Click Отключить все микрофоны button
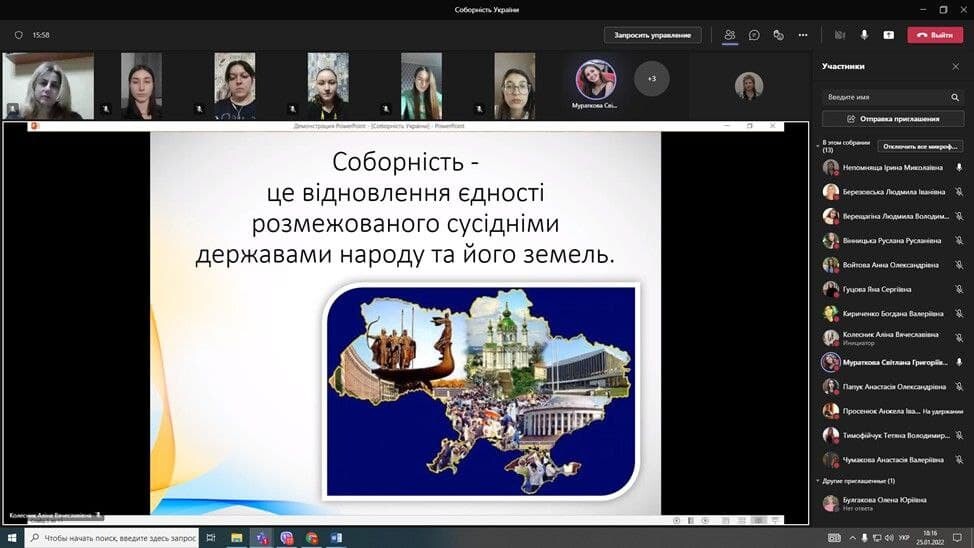 tap(921, 146)
